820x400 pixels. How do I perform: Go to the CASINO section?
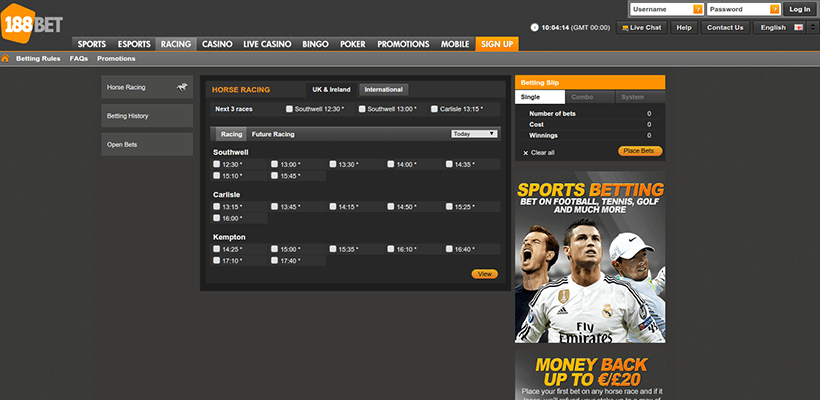coord(217,44)
